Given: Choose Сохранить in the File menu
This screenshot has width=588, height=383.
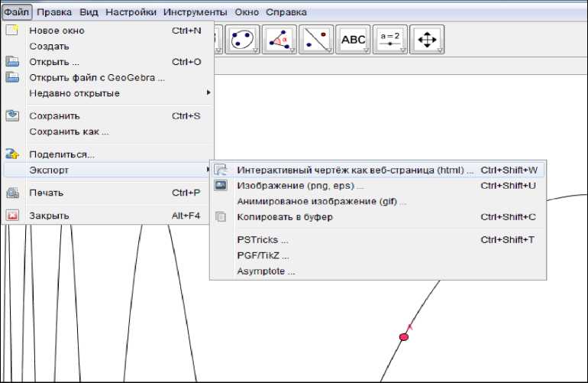Looking at the screenshot, I should point(108,116).
